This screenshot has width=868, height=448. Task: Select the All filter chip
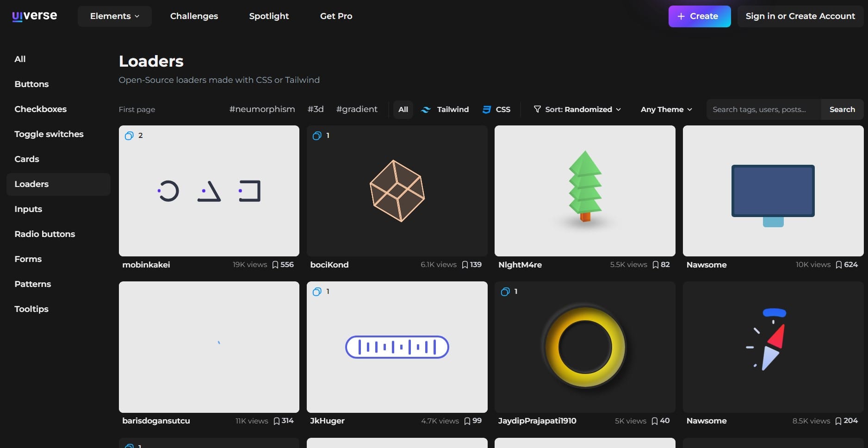pyautogui.click(x=403, y=109)
